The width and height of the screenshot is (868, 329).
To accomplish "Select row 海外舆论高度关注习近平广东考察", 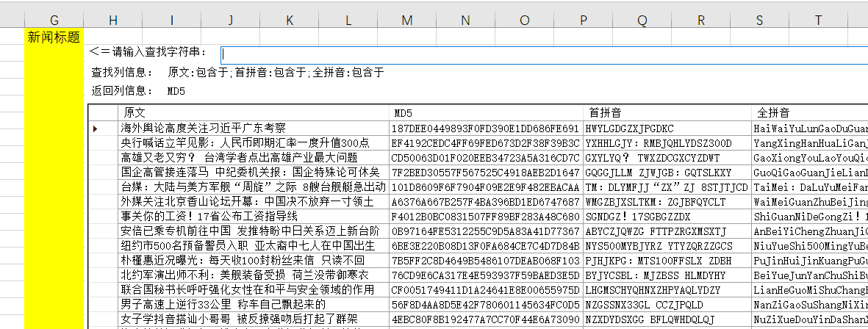I will pyautogui.click(x=254, y=129).
